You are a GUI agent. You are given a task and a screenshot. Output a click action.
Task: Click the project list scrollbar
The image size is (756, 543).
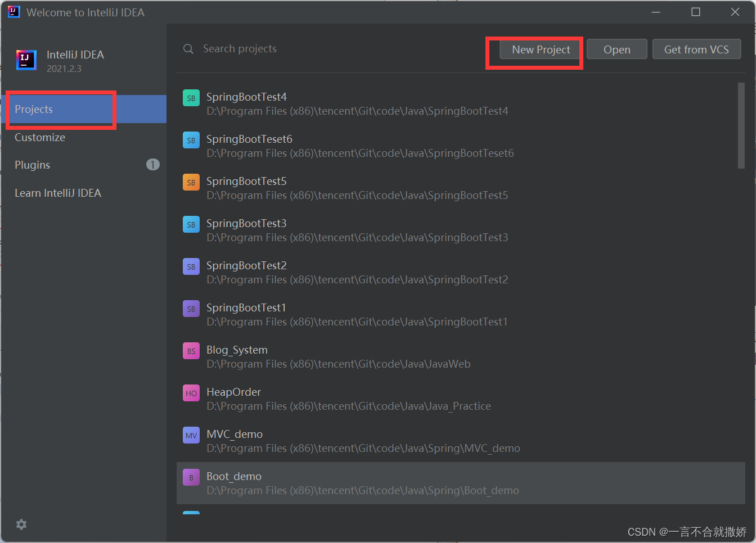tap(741, 125)
